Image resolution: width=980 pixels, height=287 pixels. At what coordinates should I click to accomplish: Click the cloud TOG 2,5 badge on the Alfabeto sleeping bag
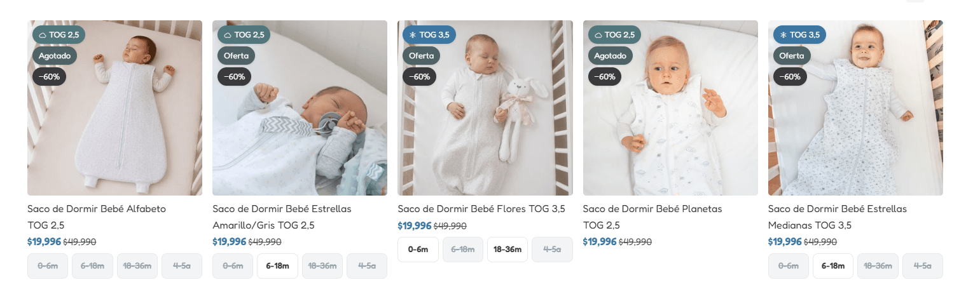[59, 34]
